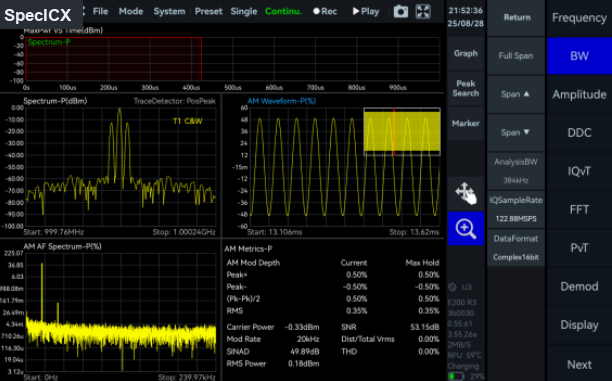The image size is (612, 381).
Task: Open the PvT menu tab
Action: click(579, 248)
